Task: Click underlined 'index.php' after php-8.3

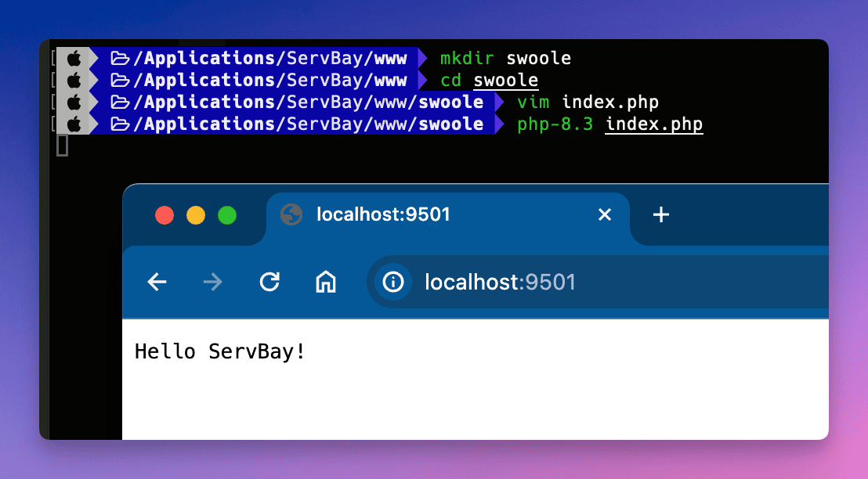Action: click(x=654, y=124)
